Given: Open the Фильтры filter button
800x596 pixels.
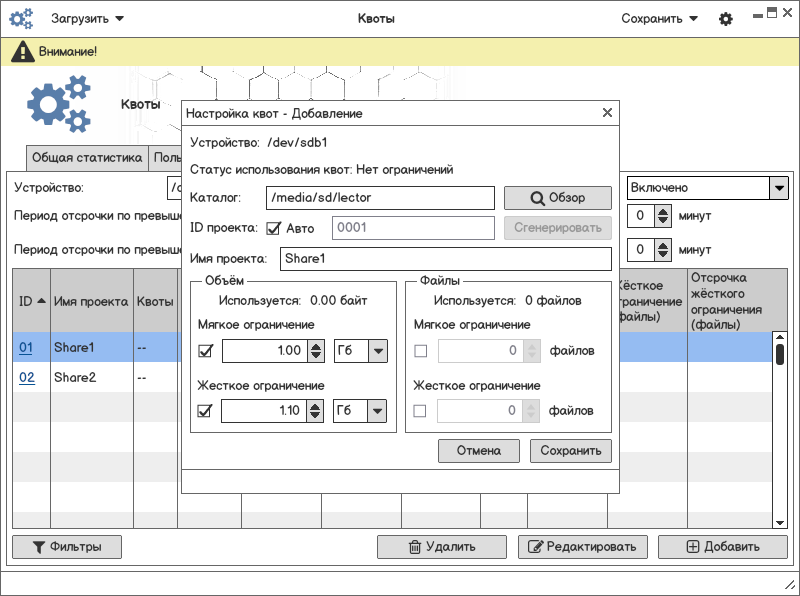Looking at the screenshot, I should click(66, 547).
